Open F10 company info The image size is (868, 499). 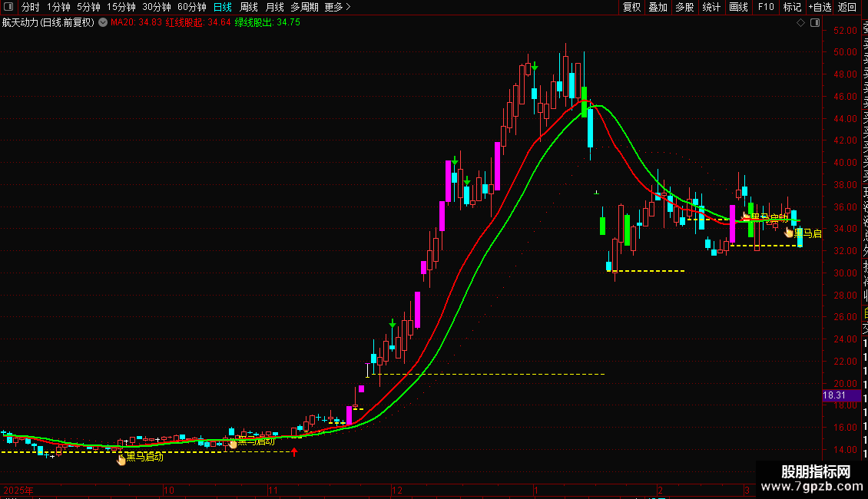pyautogui.click(x=766, y=7)
